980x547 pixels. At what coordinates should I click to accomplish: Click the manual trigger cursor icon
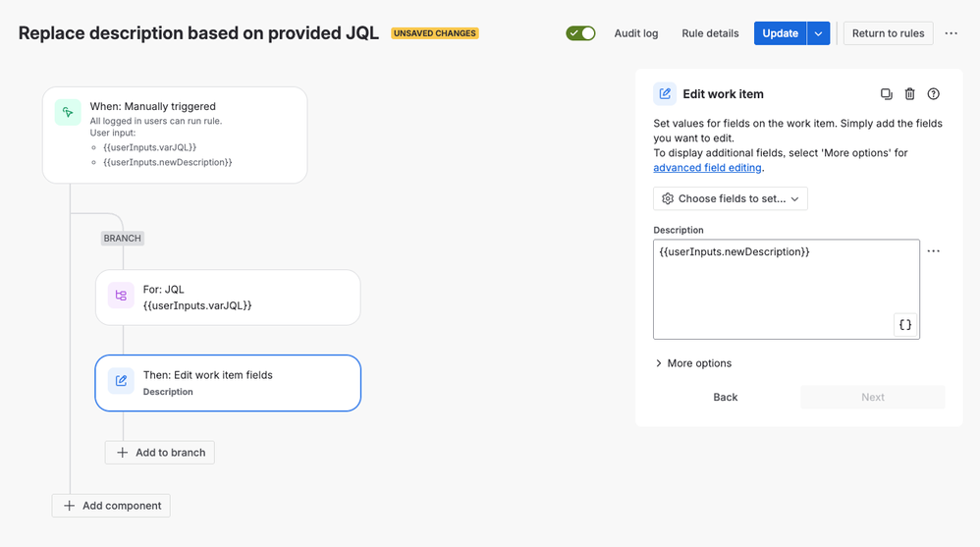(68, 113)
